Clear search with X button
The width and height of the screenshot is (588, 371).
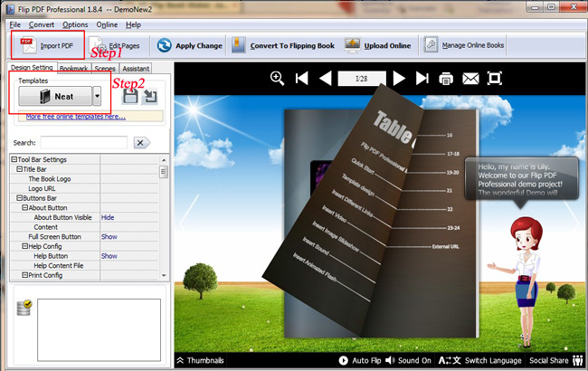(141, 143)
